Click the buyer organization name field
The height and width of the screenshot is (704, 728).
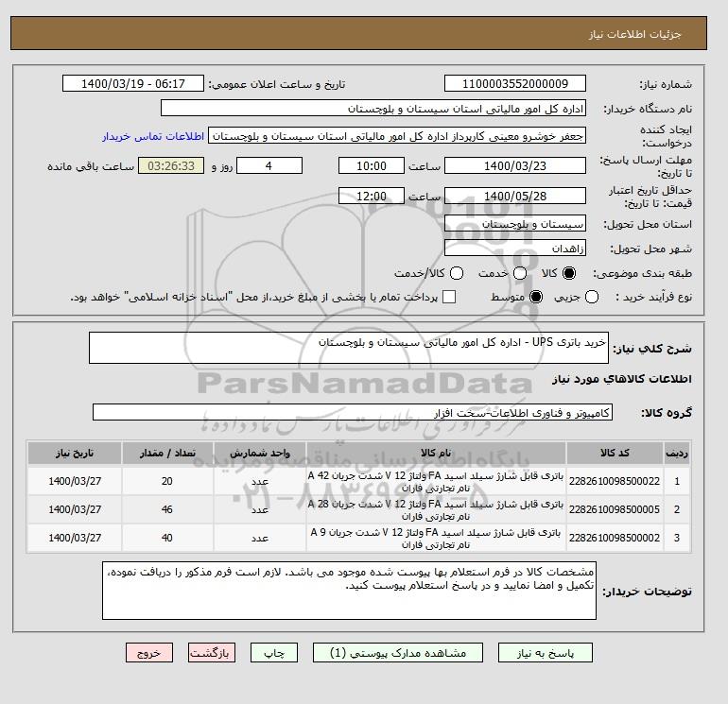[373, 108]
